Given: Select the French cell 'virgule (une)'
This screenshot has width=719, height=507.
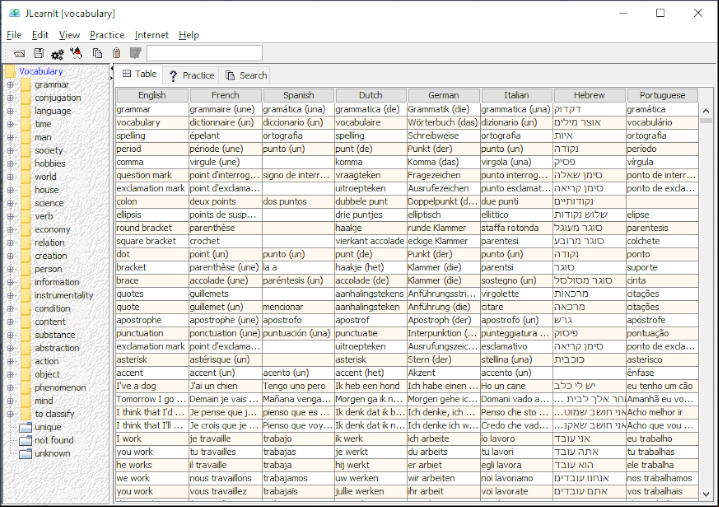Looking at the screenshot, I should point(225,162).
